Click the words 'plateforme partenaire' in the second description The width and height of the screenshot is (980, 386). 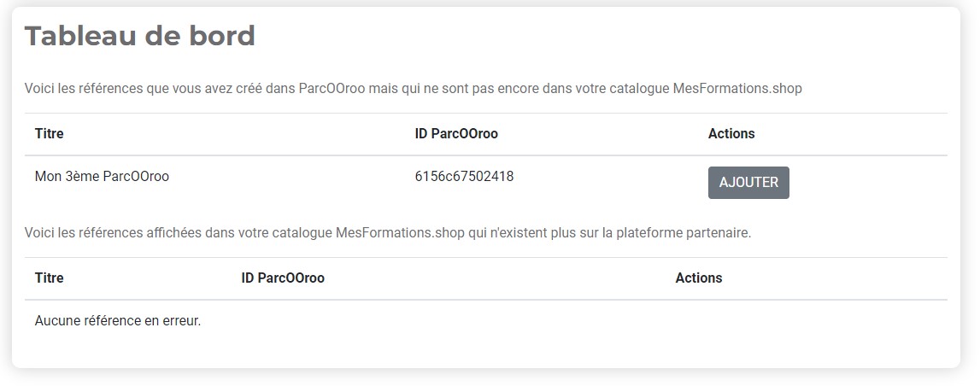click(683, 233)
